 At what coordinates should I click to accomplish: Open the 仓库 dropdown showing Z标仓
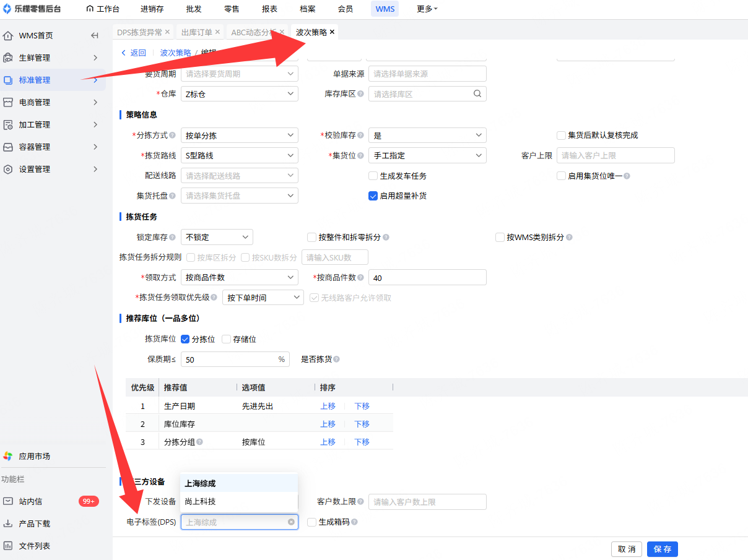[240, 94]
